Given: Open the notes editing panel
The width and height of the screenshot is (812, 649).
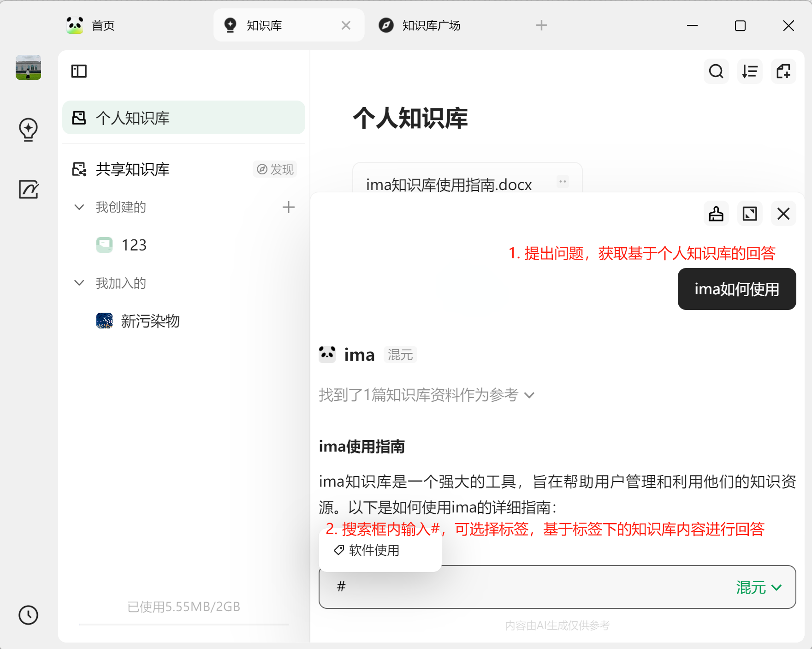Looking at the screenshot, I should [28, 189].
